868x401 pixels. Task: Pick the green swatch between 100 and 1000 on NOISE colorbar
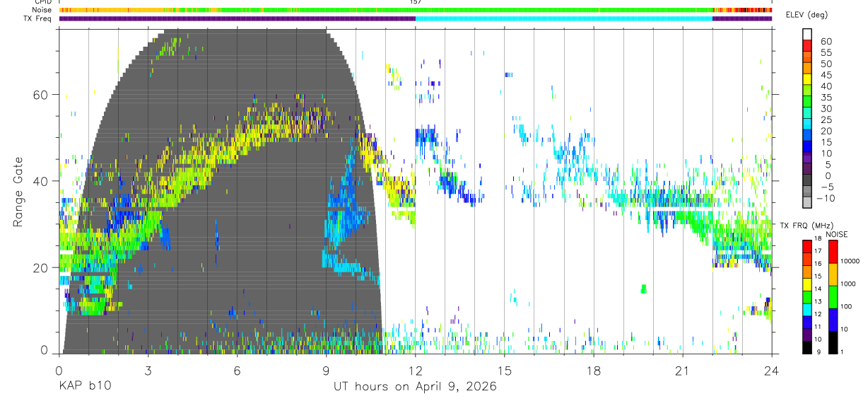[834, 296]
